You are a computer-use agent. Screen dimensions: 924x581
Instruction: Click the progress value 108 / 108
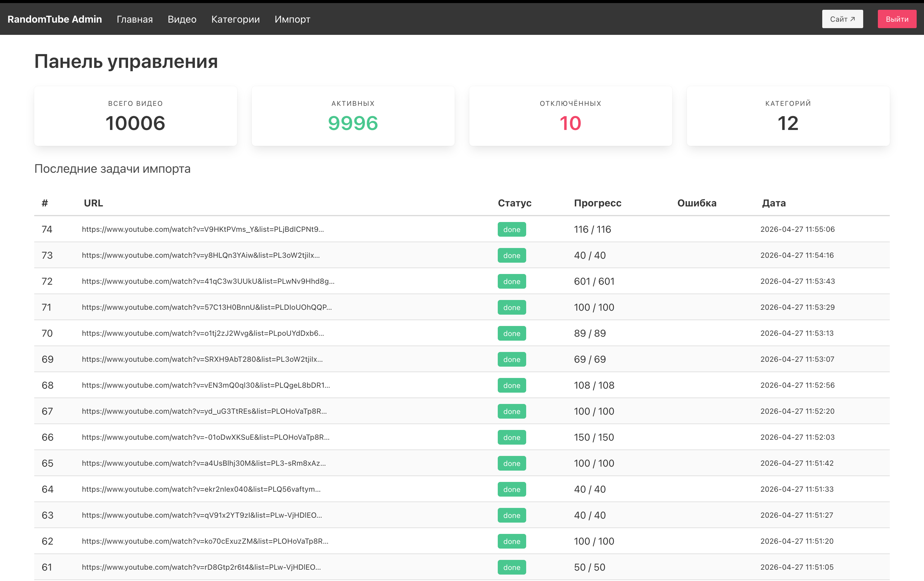coord(594,385)
